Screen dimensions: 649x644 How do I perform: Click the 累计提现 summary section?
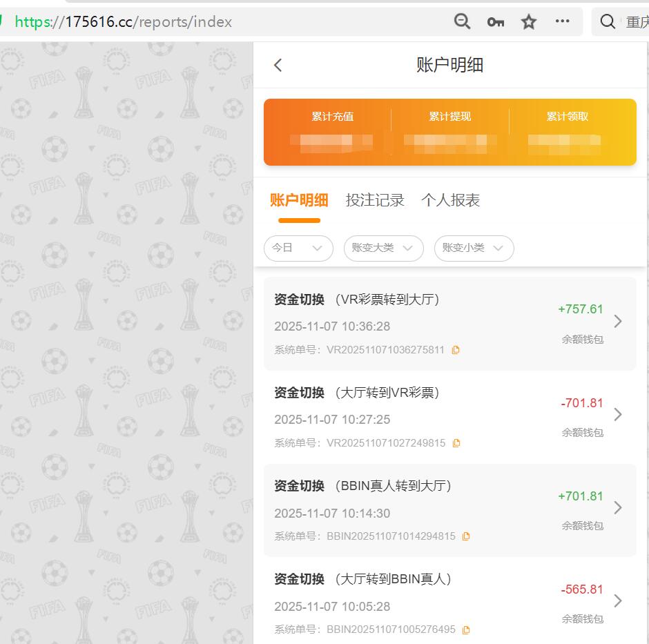coord(449,131)
